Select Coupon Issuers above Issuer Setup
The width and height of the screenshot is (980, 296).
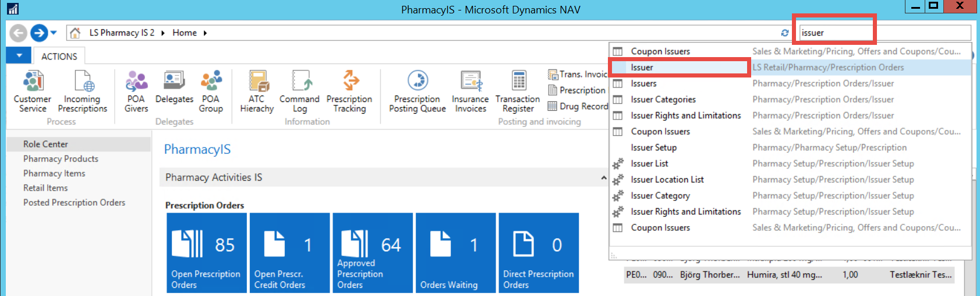pos(790,132)
